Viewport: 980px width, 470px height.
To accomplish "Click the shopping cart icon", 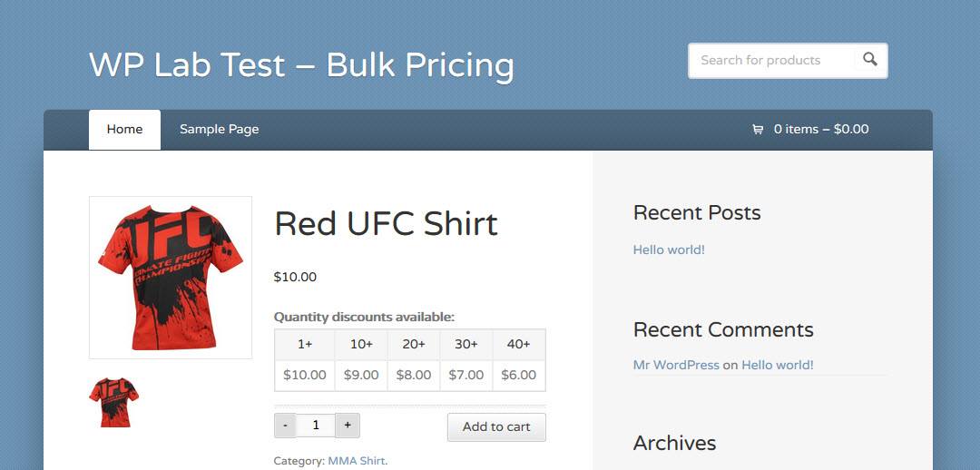I will coord(758,130).
